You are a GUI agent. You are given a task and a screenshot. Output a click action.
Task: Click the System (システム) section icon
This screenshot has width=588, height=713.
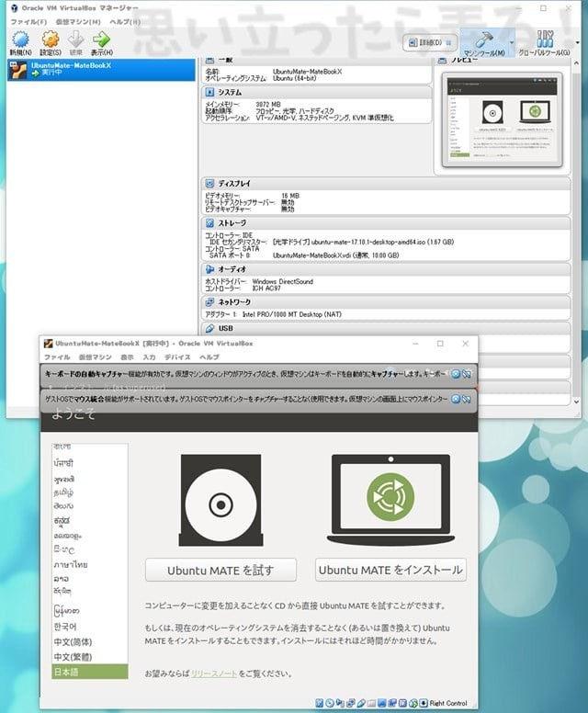[x=209, y=92]
